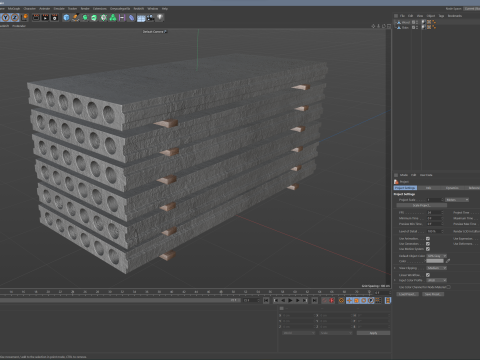The width and height of the screenshot is (480, 360).
Task: Open Input Color Profile dropdown
Action: click(437, 280)
